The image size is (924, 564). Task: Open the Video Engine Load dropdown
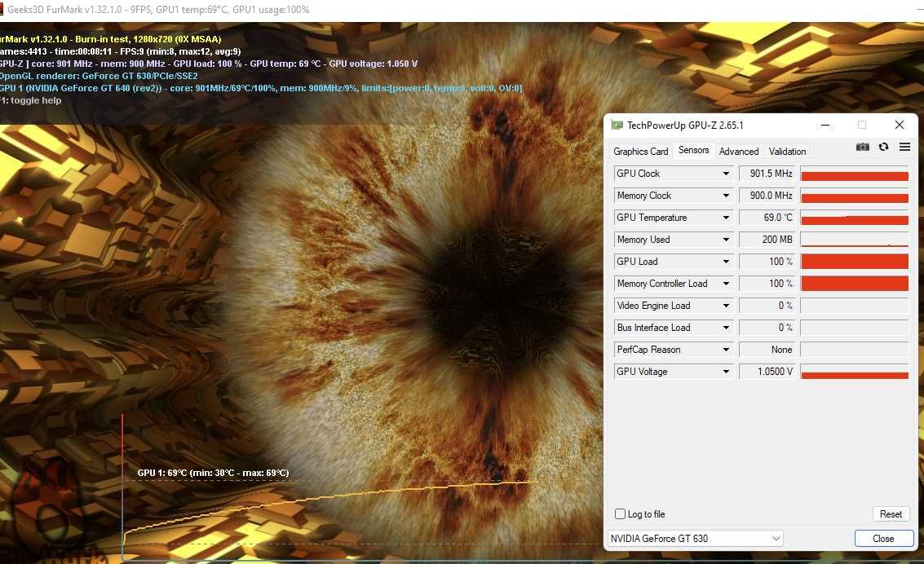726,306
